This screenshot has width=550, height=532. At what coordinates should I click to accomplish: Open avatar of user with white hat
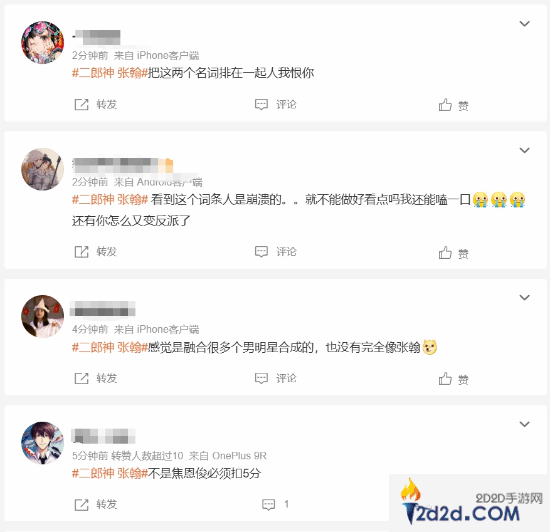[43, 316]
